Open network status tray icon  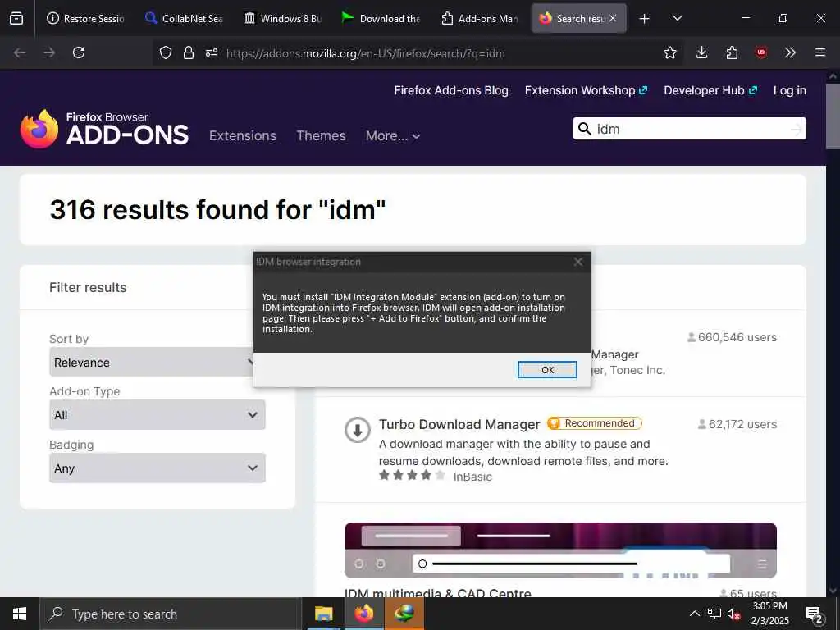714,614
